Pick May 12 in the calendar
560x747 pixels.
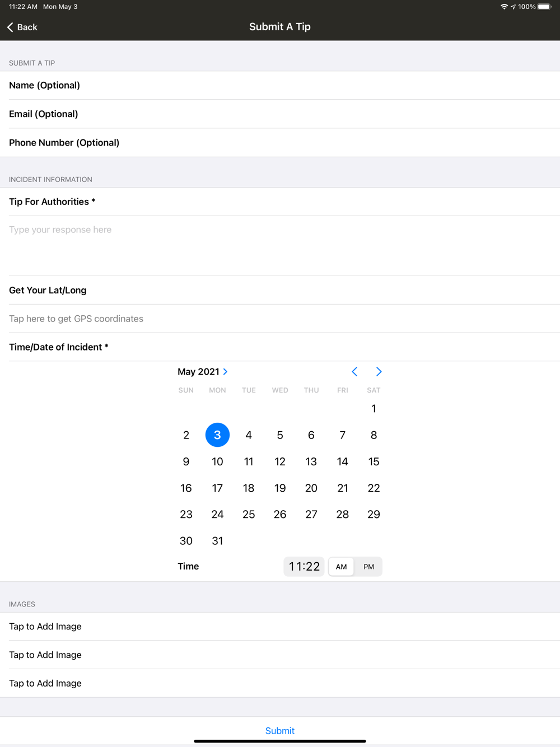click(280, 461)
